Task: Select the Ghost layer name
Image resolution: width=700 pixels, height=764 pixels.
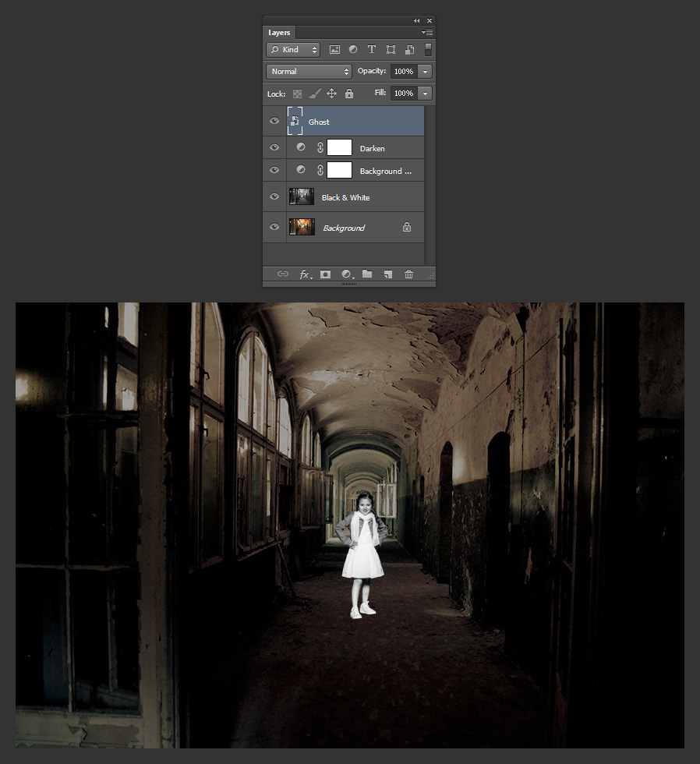Action: click(x=319, y=122)
